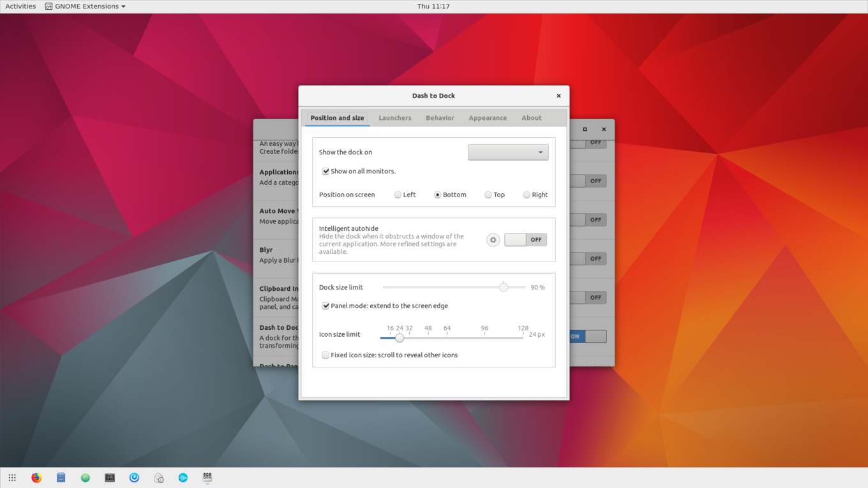Click the Dock size limit label
This screenshot has height=488, width=868.
click(341, 288)
